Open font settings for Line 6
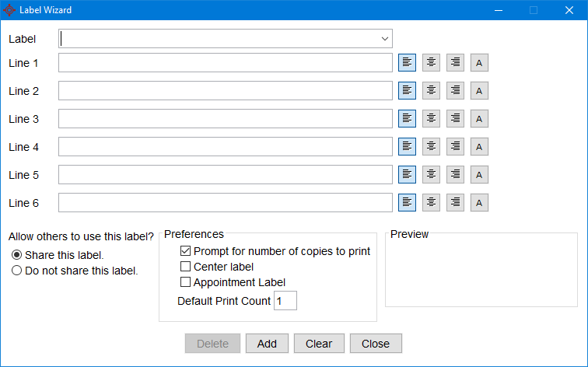 pyautogui.click(x=480, y=203)
